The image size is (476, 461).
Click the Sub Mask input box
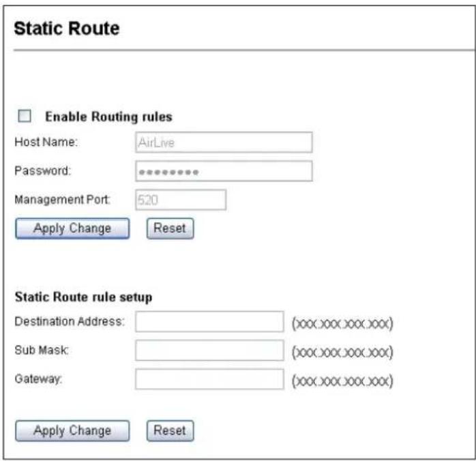click(x=209, y=351)
